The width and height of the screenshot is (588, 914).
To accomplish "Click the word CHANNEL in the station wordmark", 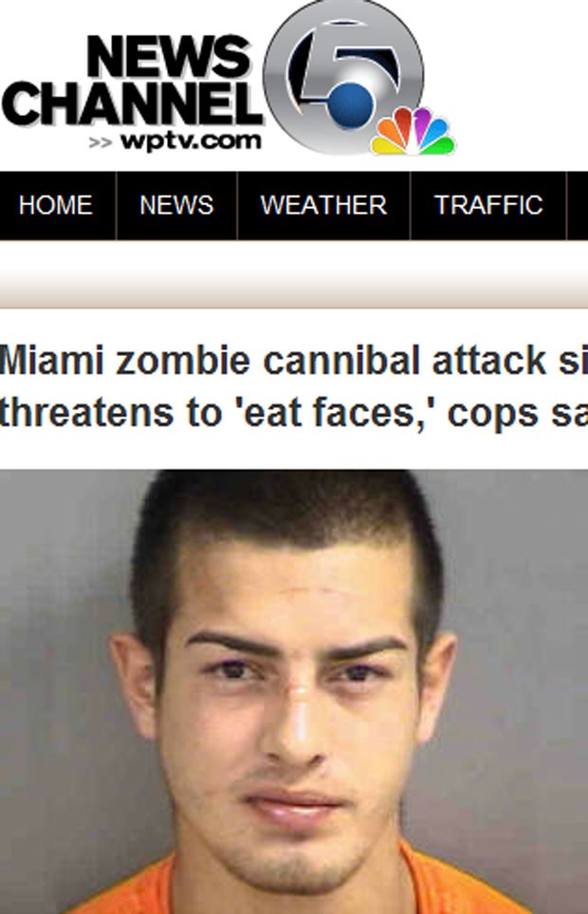I will click(133, 103).
